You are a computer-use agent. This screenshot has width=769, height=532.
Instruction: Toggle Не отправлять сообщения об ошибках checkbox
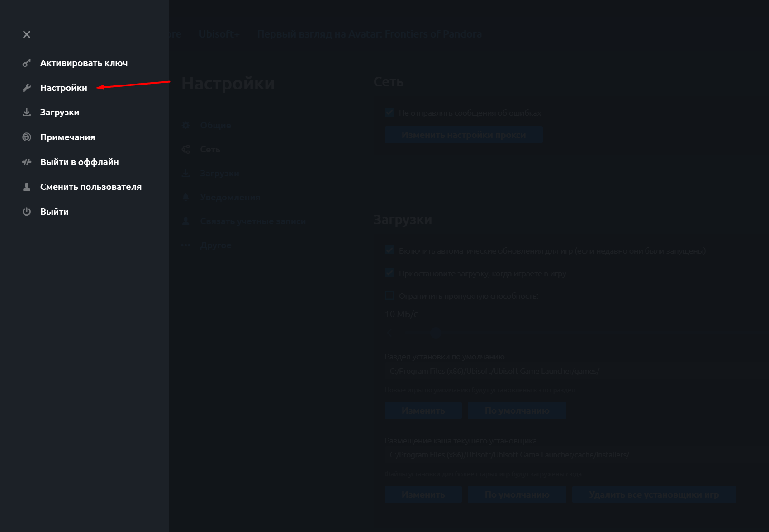tap(389, 113)
